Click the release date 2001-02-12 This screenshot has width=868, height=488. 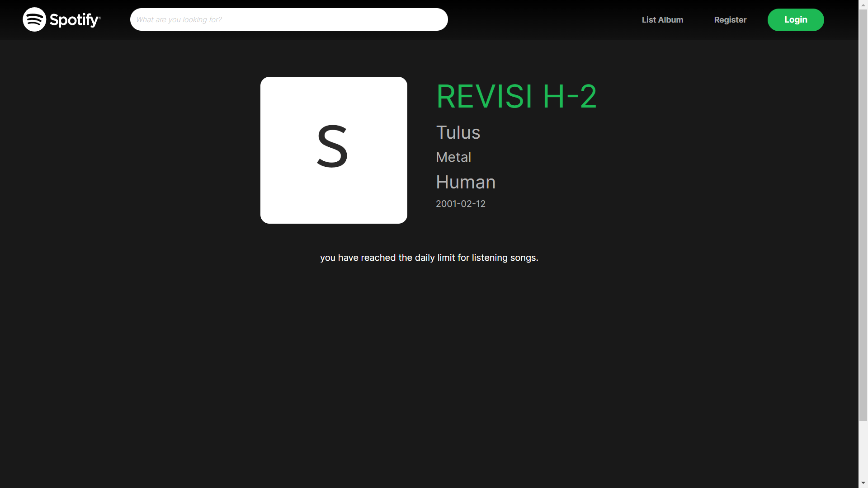tap(461, 204)
